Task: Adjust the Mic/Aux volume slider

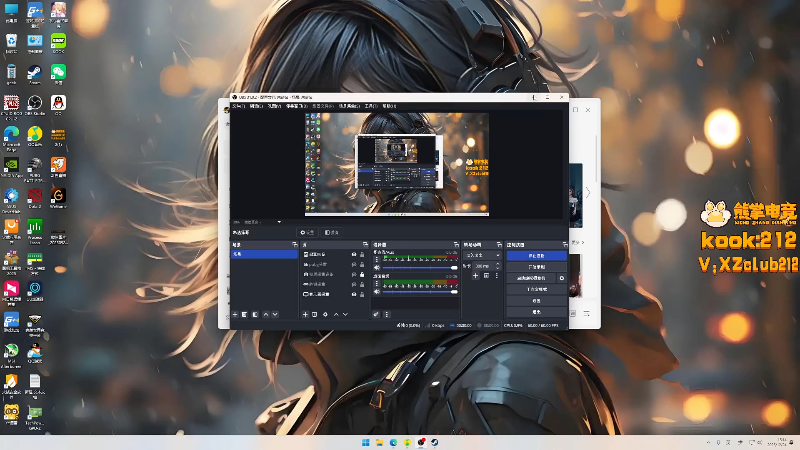Action: click(420, 268)
